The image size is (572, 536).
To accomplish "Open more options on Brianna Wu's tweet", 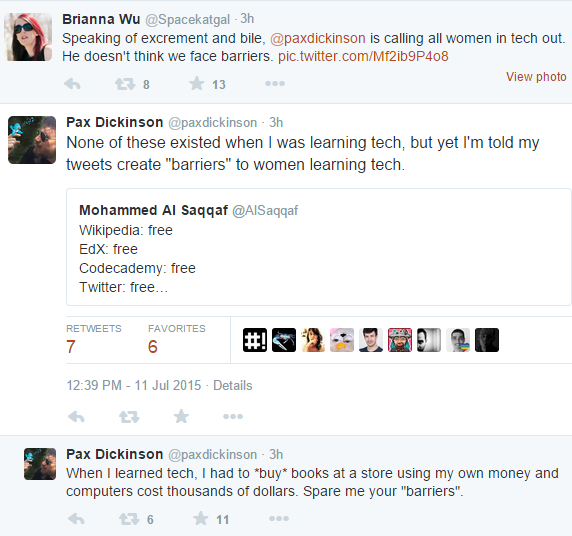I will click(x=275, y=84).
